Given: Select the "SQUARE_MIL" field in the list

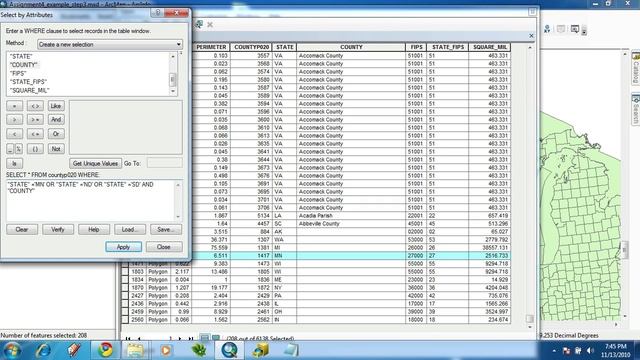Looking at the screenshot, I should coord(29,90).
